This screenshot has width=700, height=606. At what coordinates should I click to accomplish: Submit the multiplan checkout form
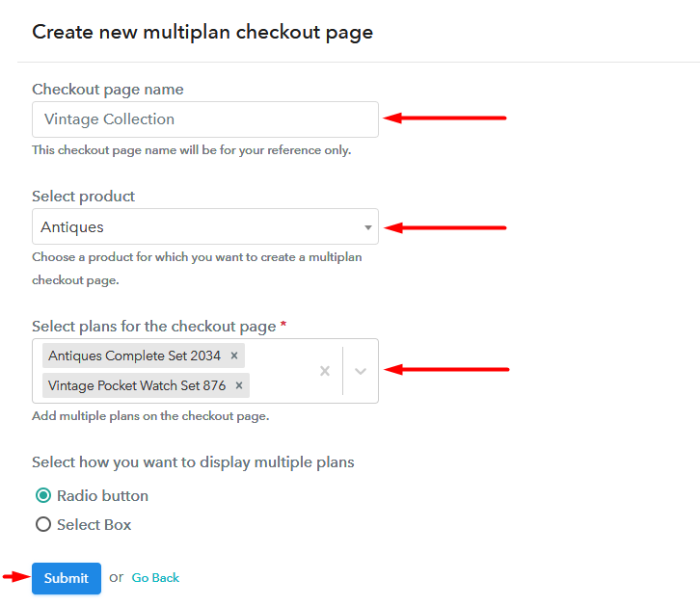pos(67,578)
